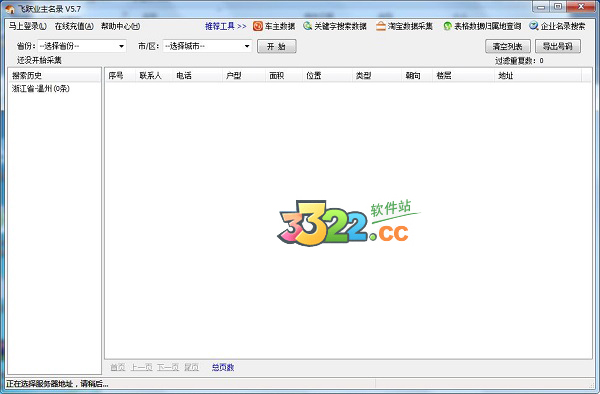The height and width of the screenshot is (394, 600).
Task: Click the 首页 first-page link
Action: pyautogui.click(x=117, y=367)
